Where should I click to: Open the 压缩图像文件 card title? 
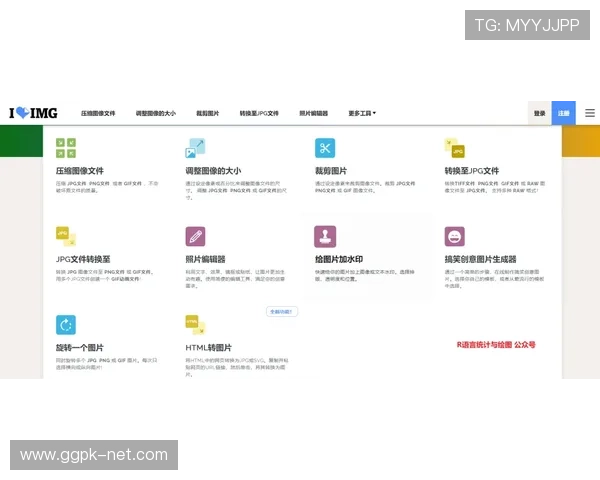click(80, 171)
